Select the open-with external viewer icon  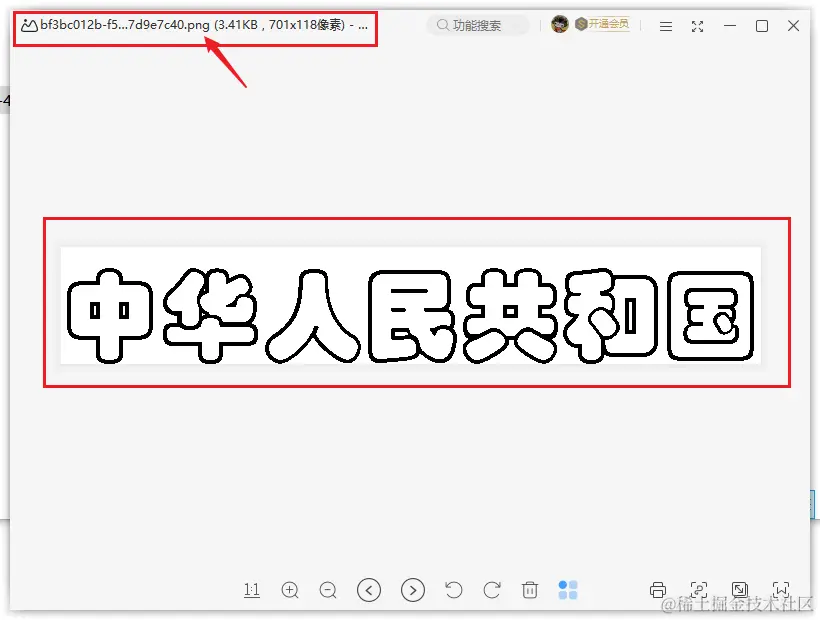740,590
